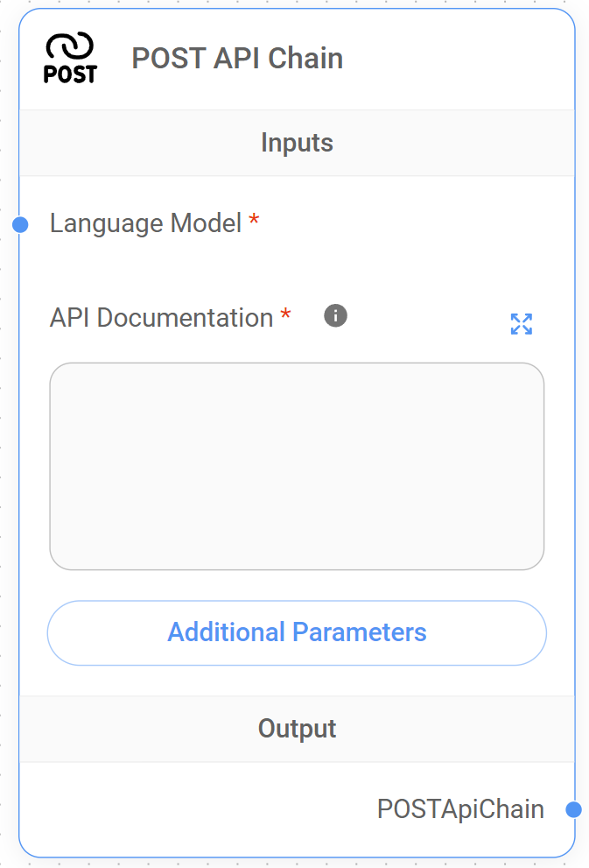Click the POSTApiChain output label

point(460,809)
